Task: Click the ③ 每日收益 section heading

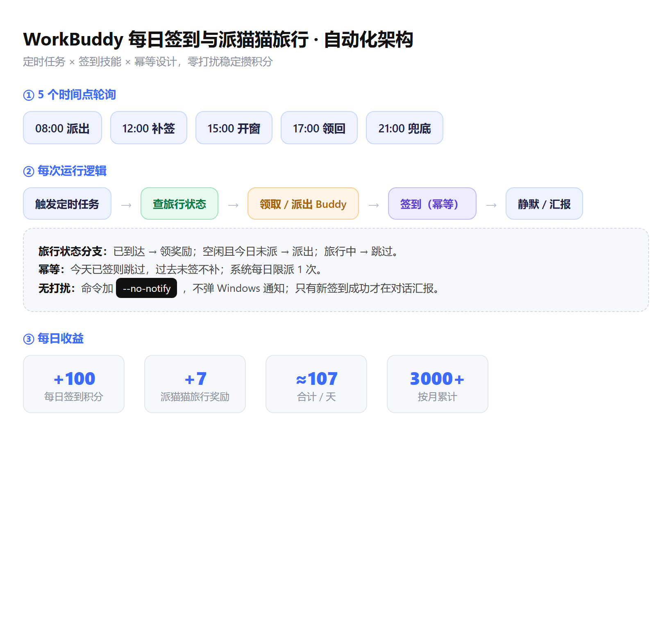Action: click(53, 339)
